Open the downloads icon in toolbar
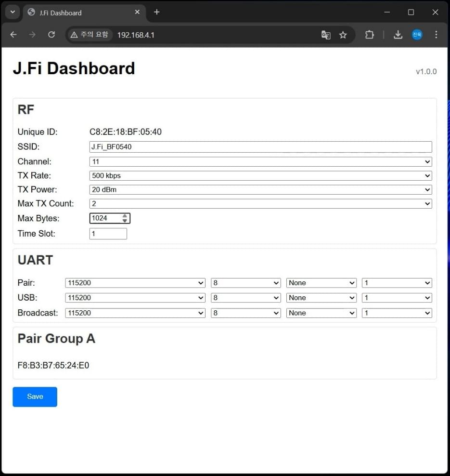This screenshot has width=450, height=476. coord(398,35)
